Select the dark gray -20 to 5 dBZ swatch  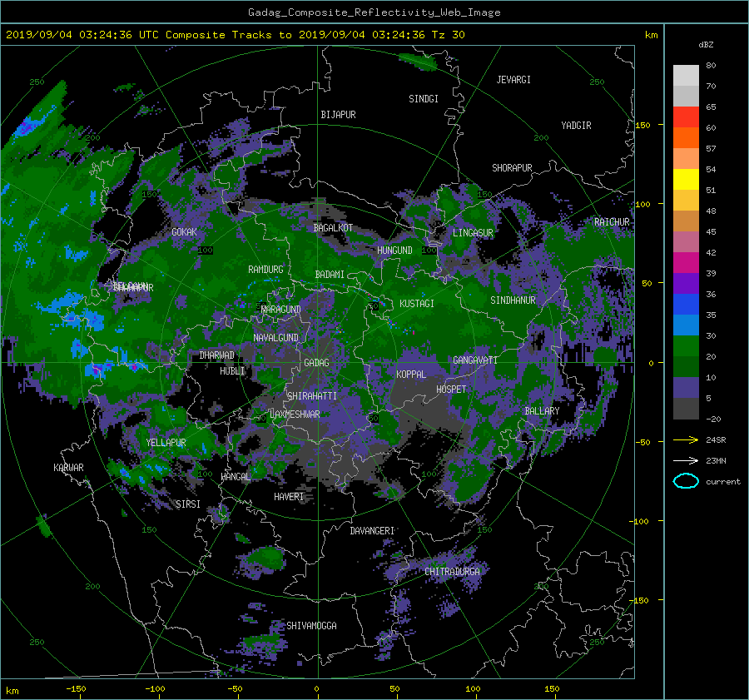pyautogui.click(x=686, y=409)
